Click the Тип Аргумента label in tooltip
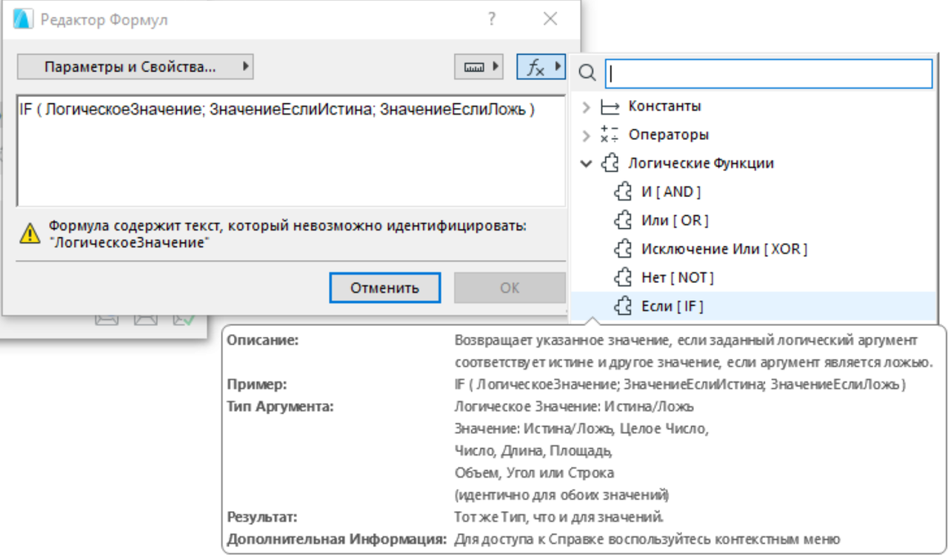This screenshot has height=560, width=948. [281, 407]
